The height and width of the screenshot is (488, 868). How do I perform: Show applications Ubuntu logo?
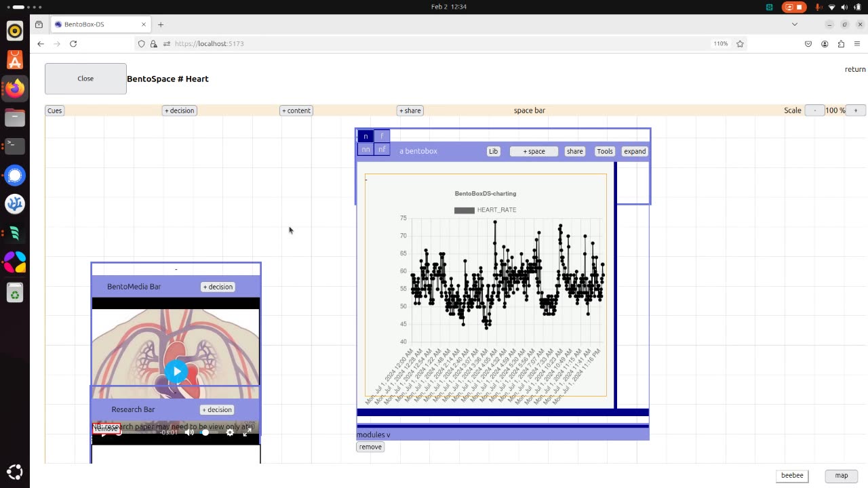(x=15, y=472)
